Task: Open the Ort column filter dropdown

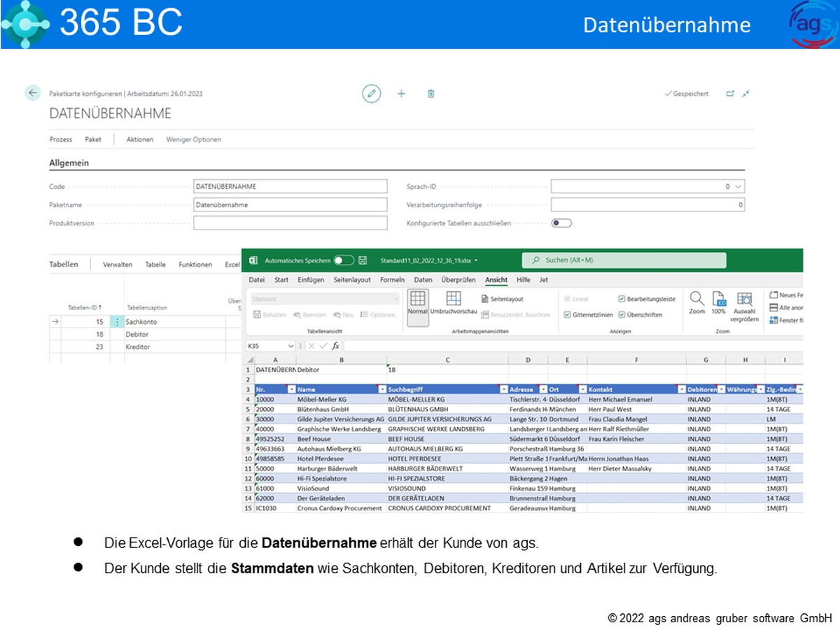Action: pyautogui.click(x=582, y=389)
